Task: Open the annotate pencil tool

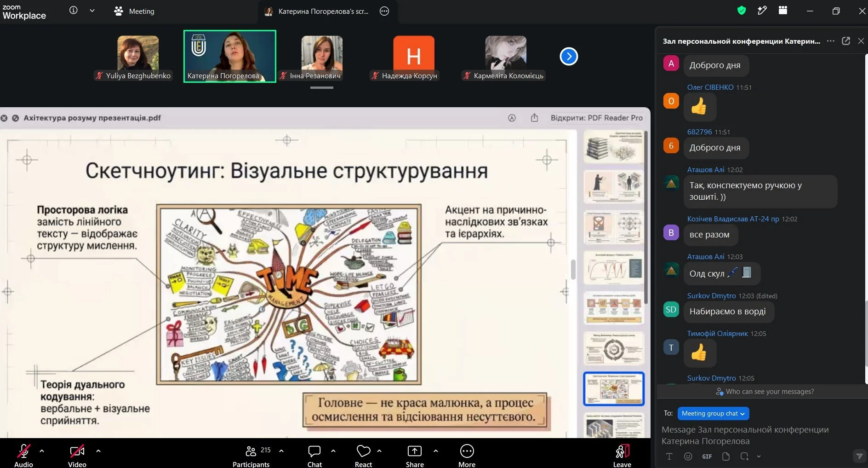Action: pos(762,10)
